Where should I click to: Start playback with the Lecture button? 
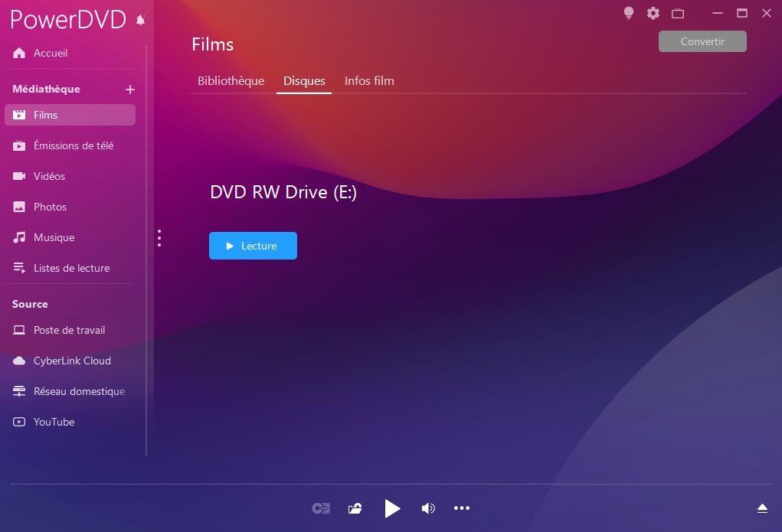coord(253,246)
